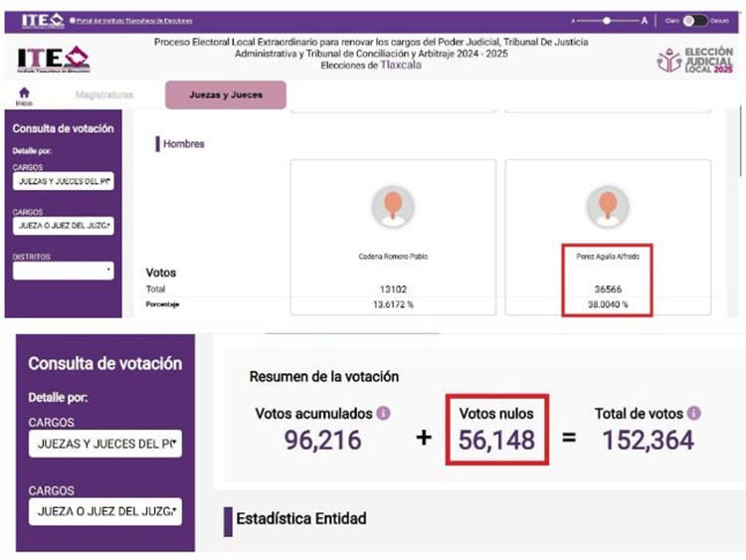Open the lower panel's 'JUEZAS Y JUECES' dropdown
The height and width of the screenshot is (560, 746).
[105, 445]
